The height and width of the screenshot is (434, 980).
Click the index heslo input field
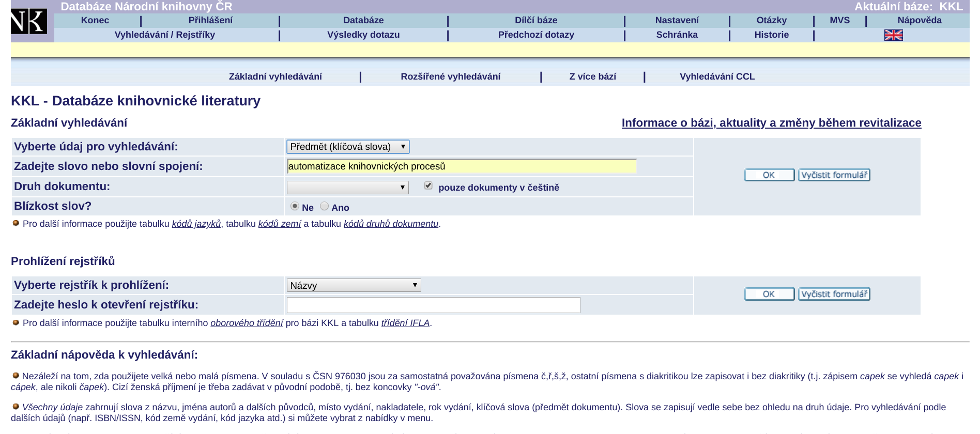coord(434,305)
